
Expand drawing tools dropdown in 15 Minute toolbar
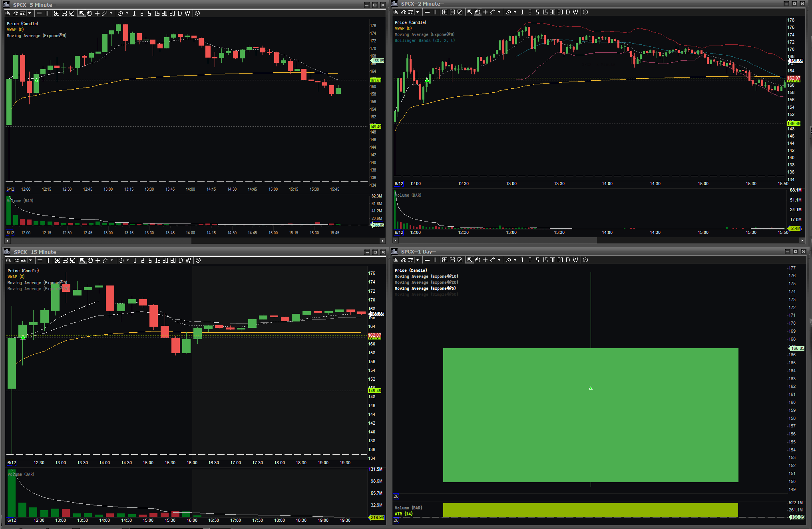tap(112, 260)
